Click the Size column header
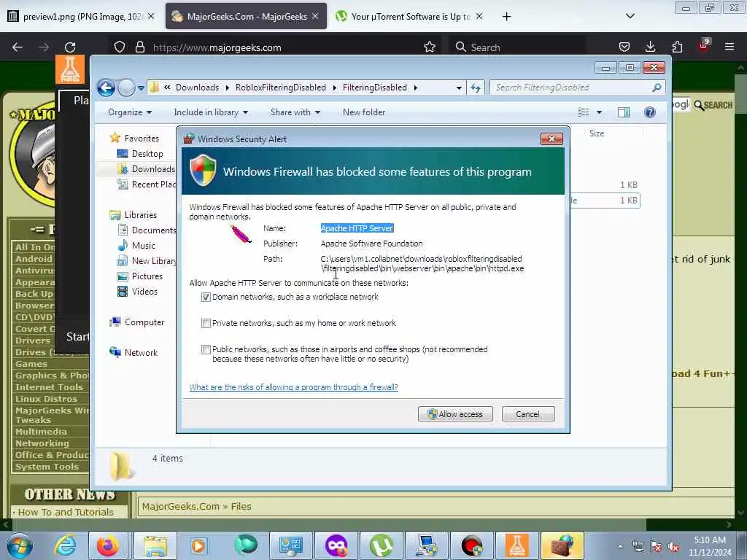The image size is (747, 560). pos(597,133)
